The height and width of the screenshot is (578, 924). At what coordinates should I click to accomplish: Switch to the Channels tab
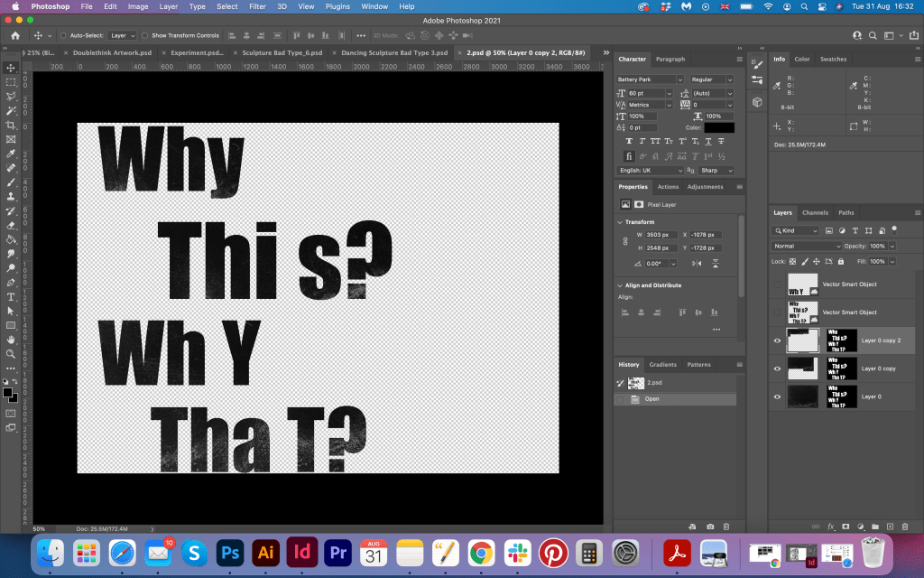(x=815, y=213)
